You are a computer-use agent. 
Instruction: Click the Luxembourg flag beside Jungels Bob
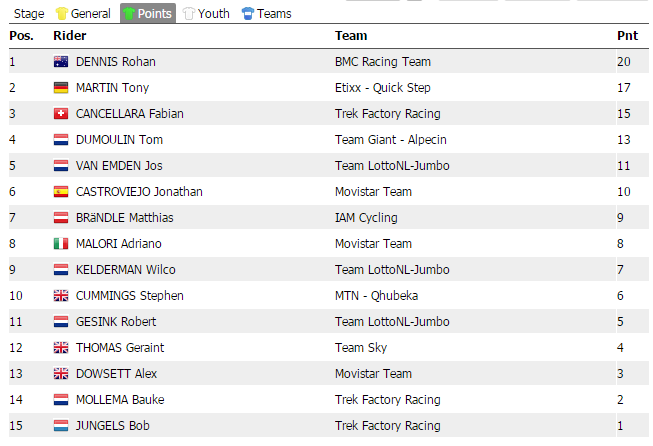click(60, 426)
